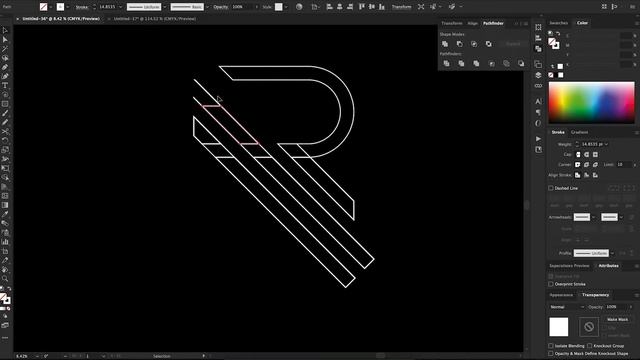
Task: Open Recolor Artwork globe icon
Action: pyautogui.click(x=299, y=7)
